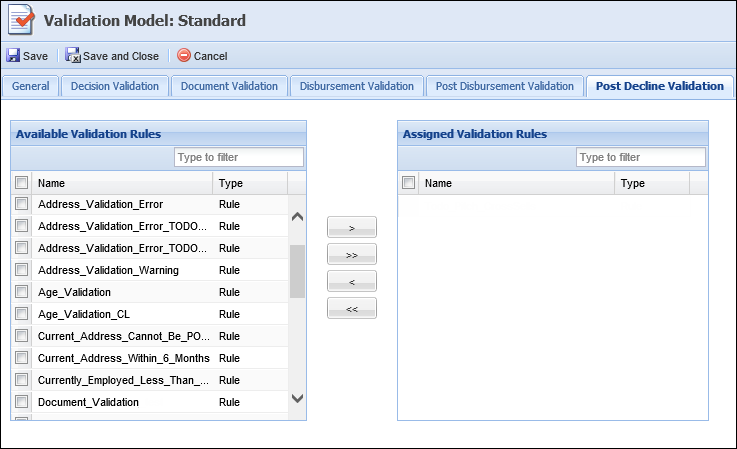737x449 pixels.
Task: Open the Disbursement Validation tab
Action: pyautogui.click(x=357, y=86)
